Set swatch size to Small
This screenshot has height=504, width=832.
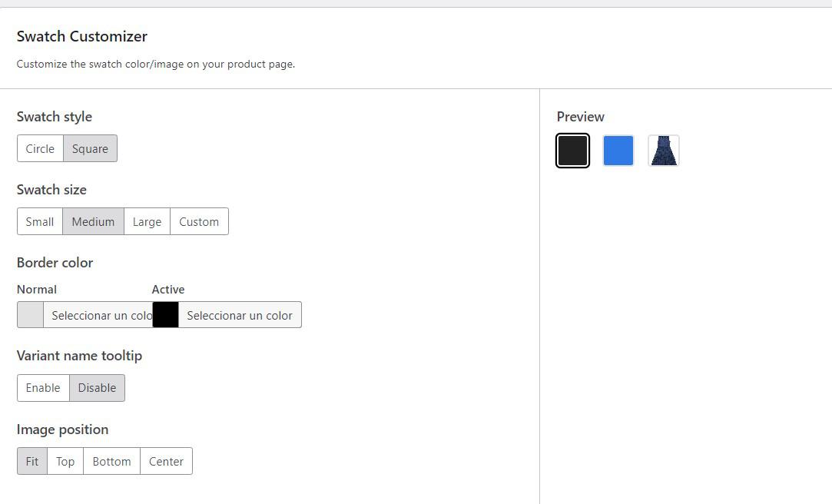39,221
